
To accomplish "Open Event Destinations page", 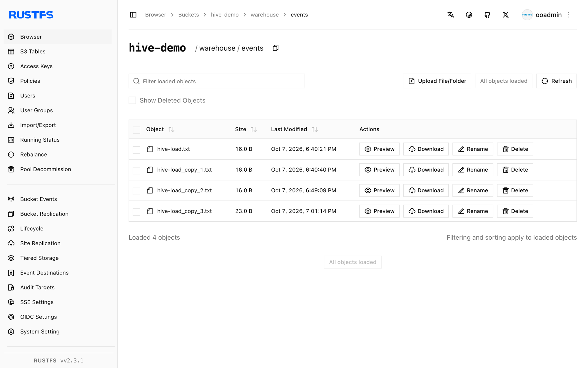I will (x=58, y=273).
